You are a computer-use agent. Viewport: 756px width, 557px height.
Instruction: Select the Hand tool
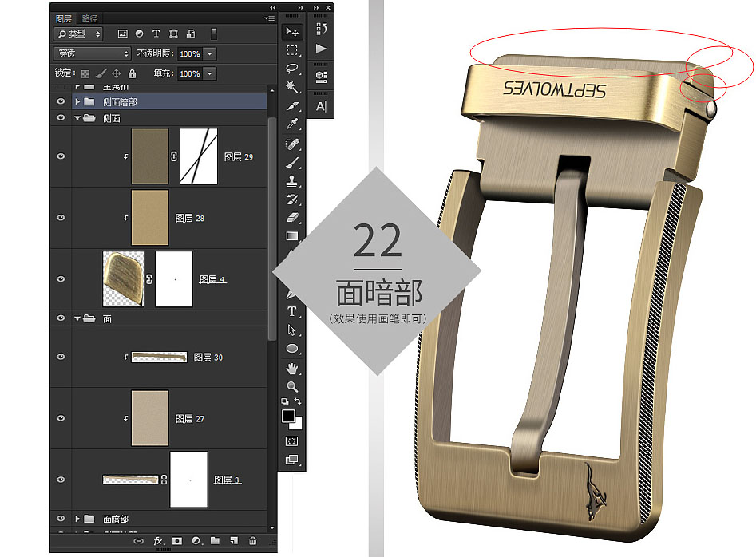coord(292,369)
